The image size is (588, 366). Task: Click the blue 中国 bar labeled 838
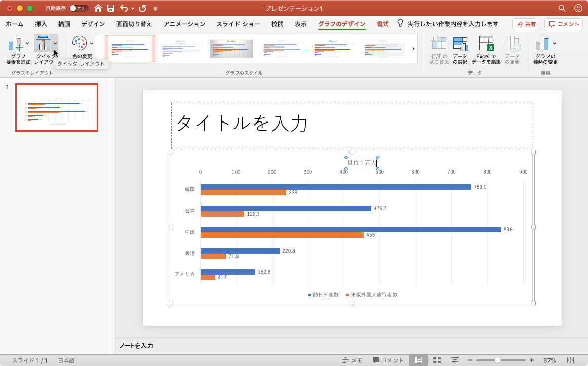point(350,229)
